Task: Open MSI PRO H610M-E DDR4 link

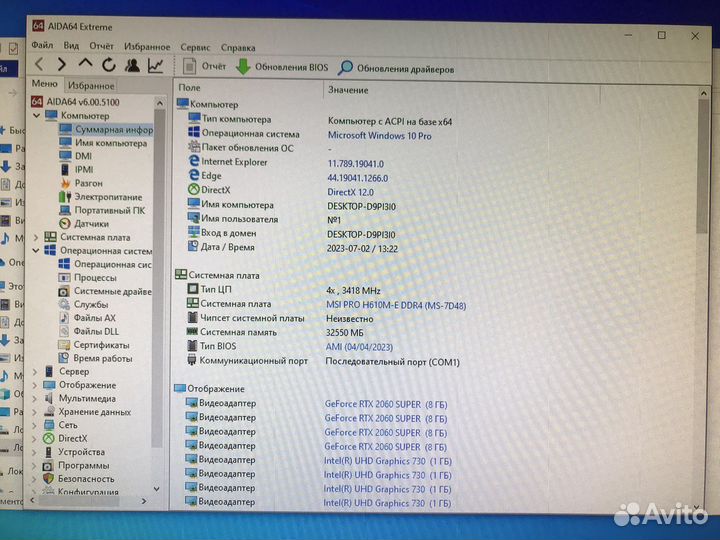Action: [x=396, y=305]
